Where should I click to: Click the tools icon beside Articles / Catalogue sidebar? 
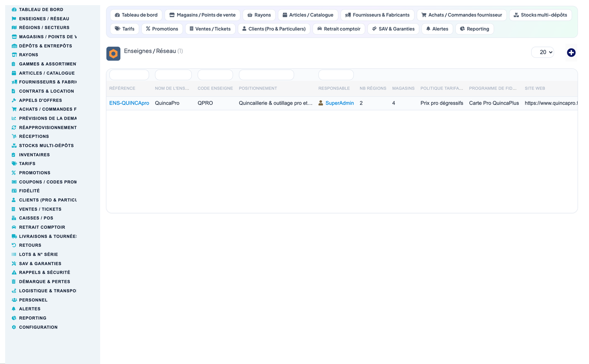pos(14,73)
